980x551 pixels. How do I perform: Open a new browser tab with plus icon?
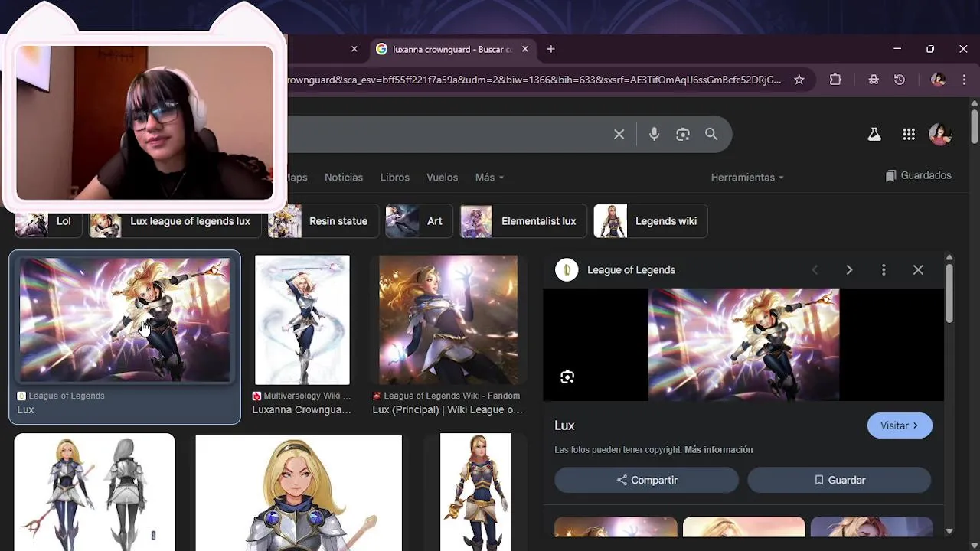pos(550,49)
